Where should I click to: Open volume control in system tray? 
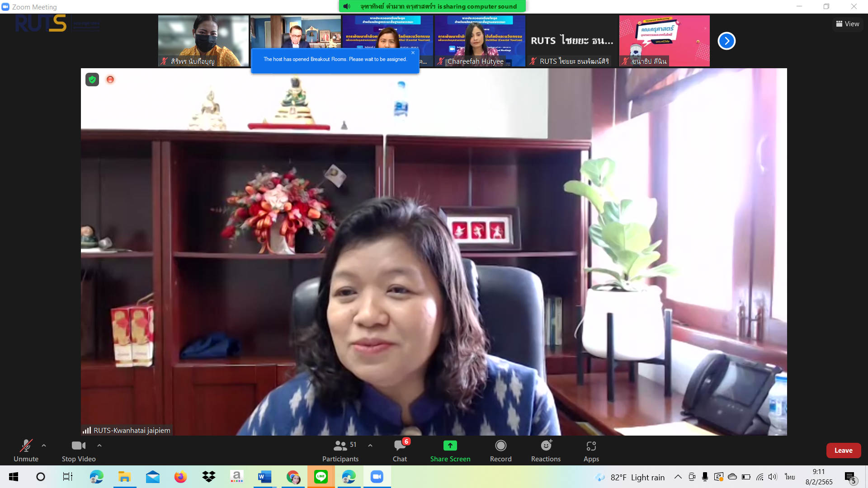coord(773,477)
